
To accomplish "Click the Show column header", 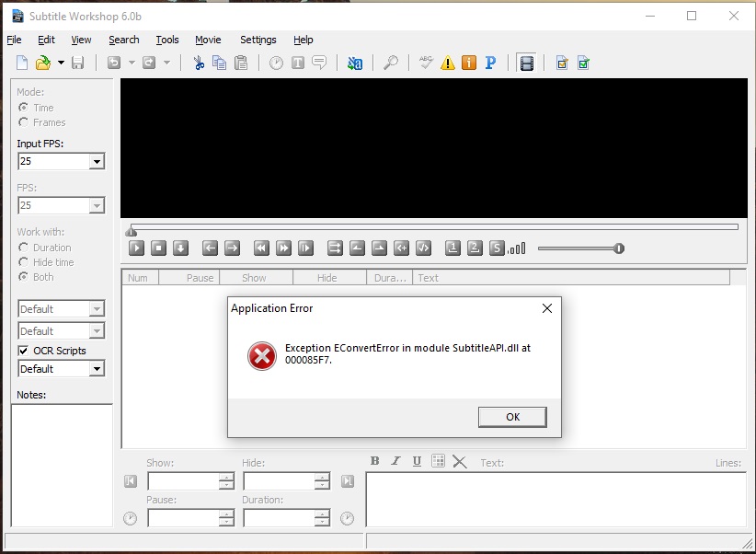I will pyautogui.click(x=257, y=278).
